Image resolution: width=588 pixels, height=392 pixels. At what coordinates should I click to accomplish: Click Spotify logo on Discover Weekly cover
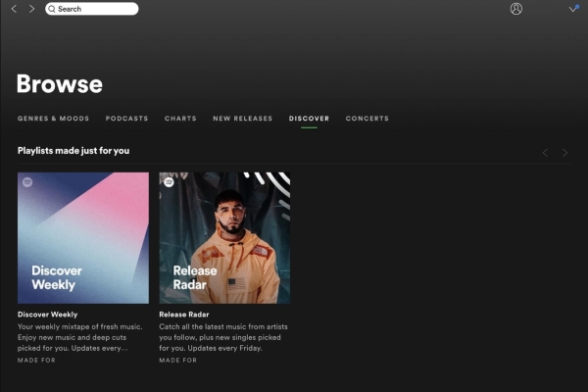(x=27, y=182)
